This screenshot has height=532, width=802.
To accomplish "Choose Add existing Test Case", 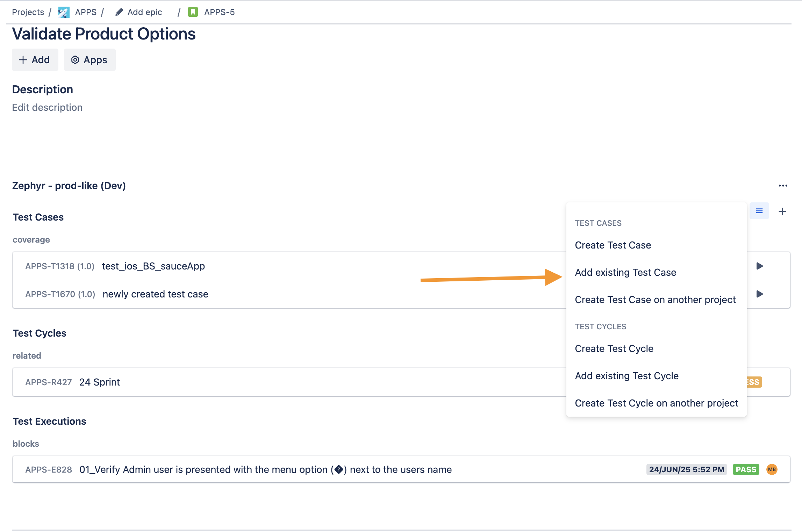I will (625, 272).
